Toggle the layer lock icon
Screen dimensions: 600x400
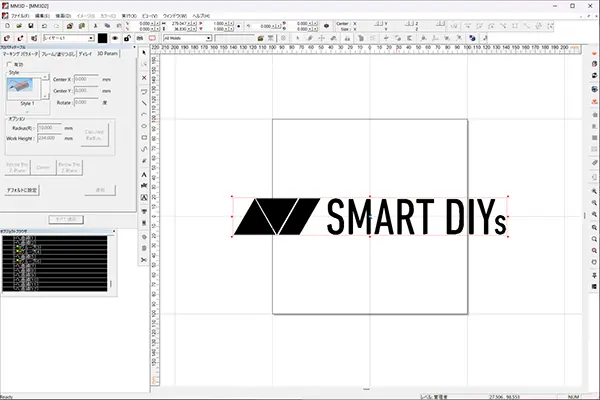coord(127,38)
